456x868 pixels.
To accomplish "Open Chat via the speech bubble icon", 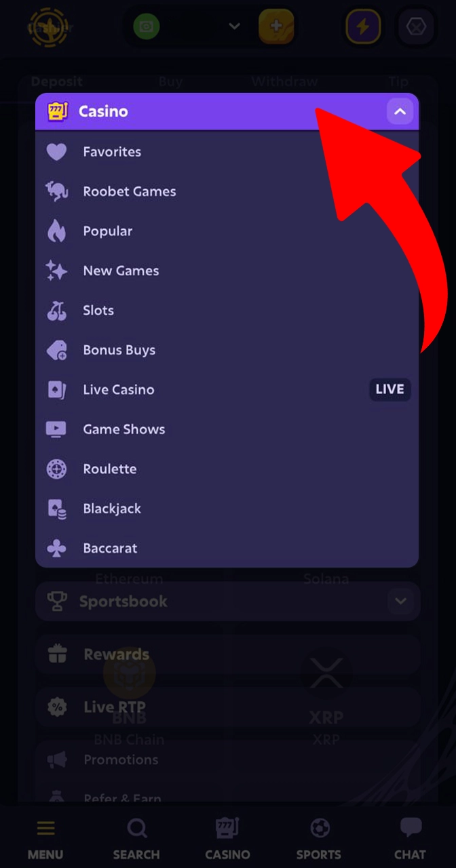I will point(410,827).
